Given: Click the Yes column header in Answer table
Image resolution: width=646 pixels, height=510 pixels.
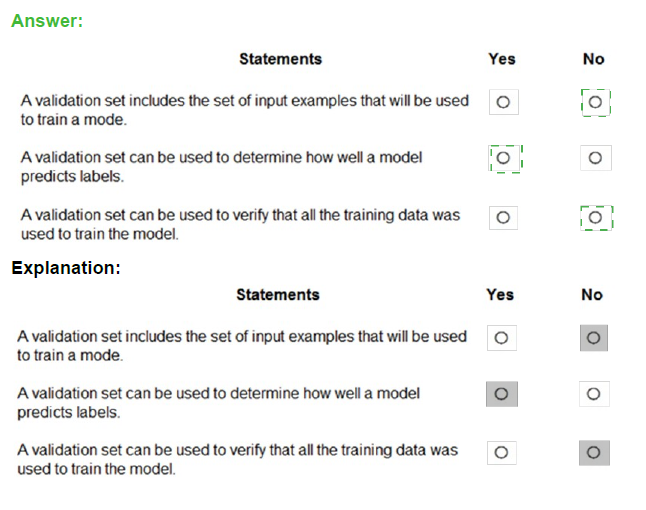Looking at the screenshot, I should tap(502, 59).
